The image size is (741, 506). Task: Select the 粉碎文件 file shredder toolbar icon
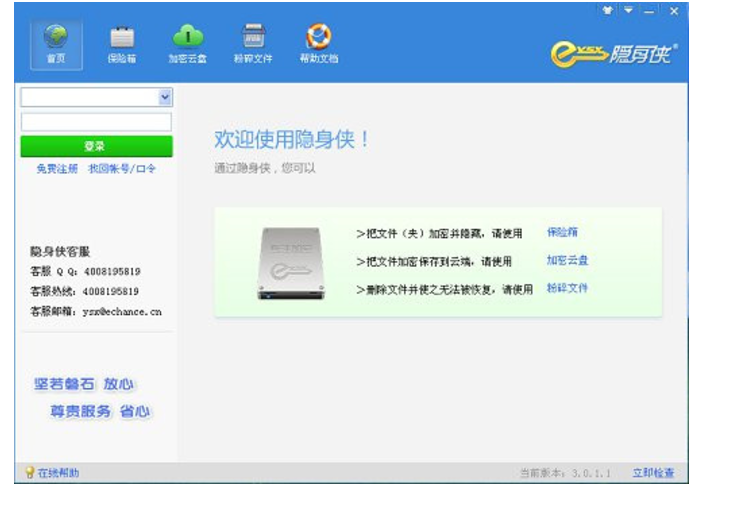[x=253, y=38]
